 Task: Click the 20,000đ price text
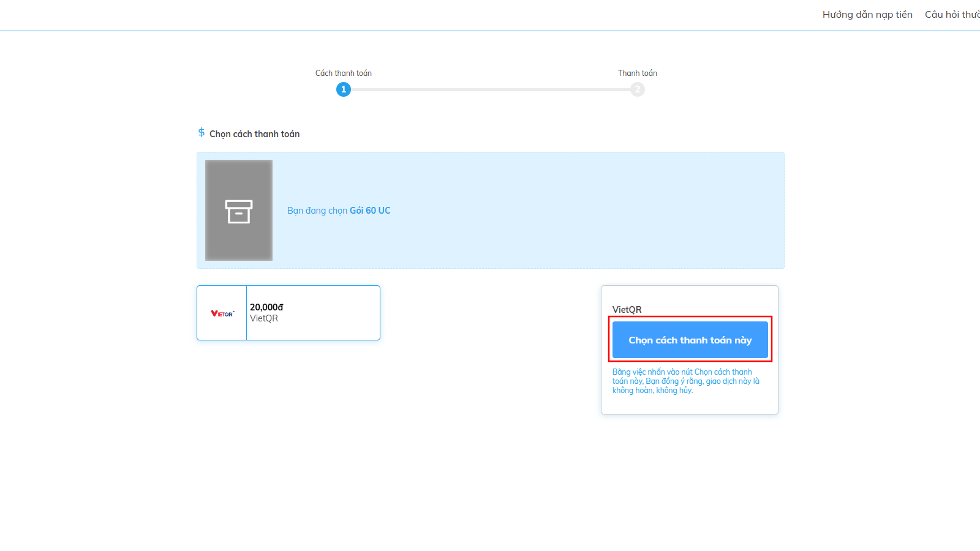[266, 307]
